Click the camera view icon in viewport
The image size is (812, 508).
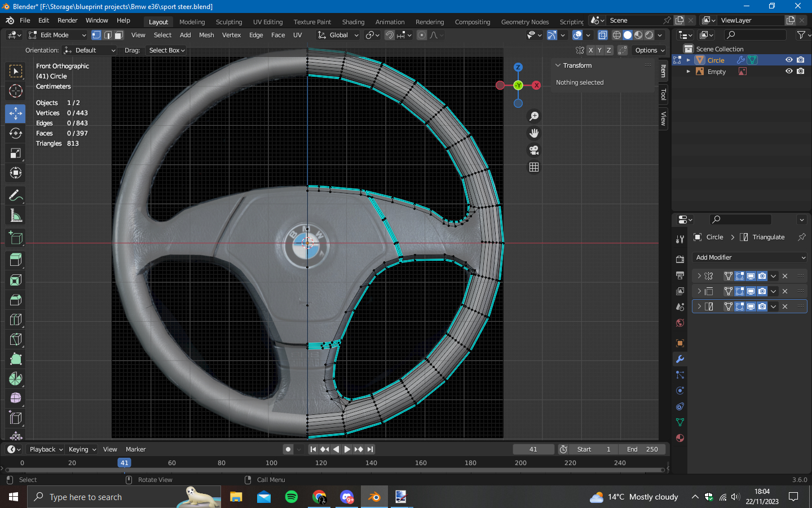533,150
